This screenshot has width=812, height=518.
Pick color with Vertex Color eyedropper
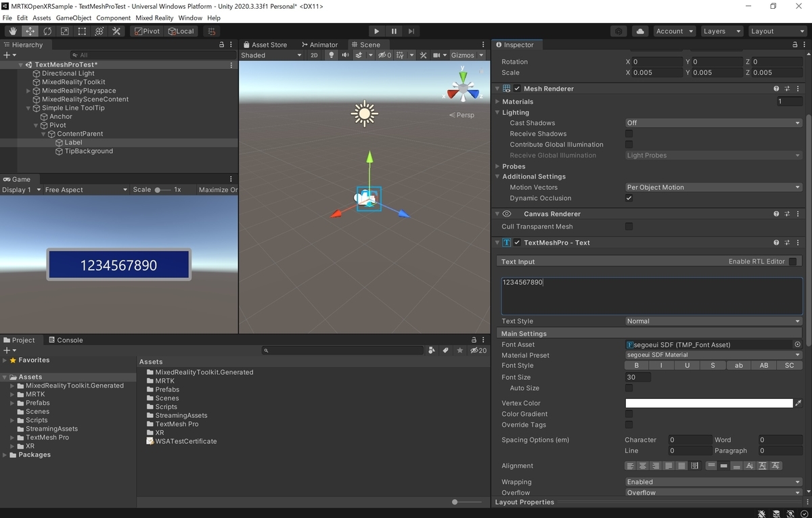click(798, 404)
